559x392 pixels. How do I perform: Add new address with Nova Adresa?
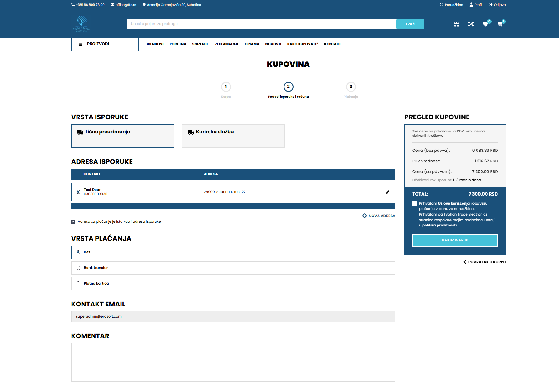click(x=378, y=216)
